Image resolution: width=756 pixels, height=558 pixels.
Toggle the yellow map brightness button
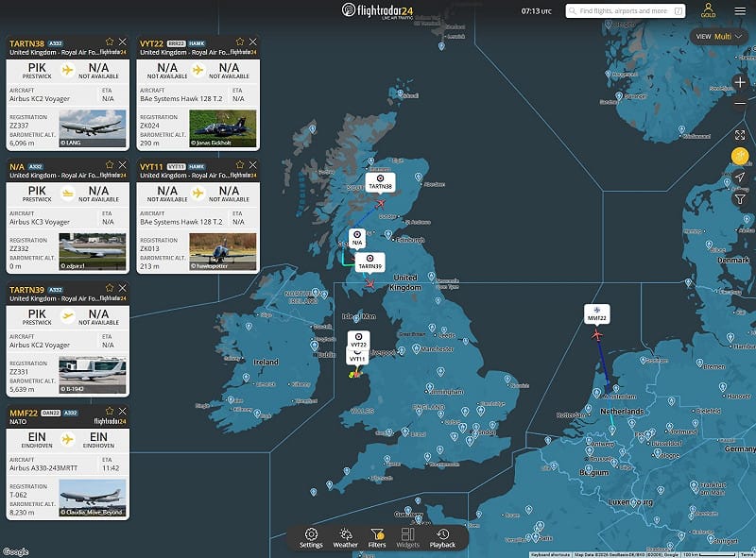click(740, 156)
